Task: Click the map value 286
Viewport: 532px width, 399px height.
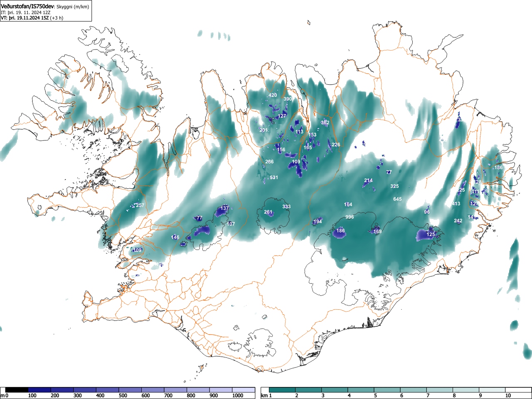Action: 269,162
